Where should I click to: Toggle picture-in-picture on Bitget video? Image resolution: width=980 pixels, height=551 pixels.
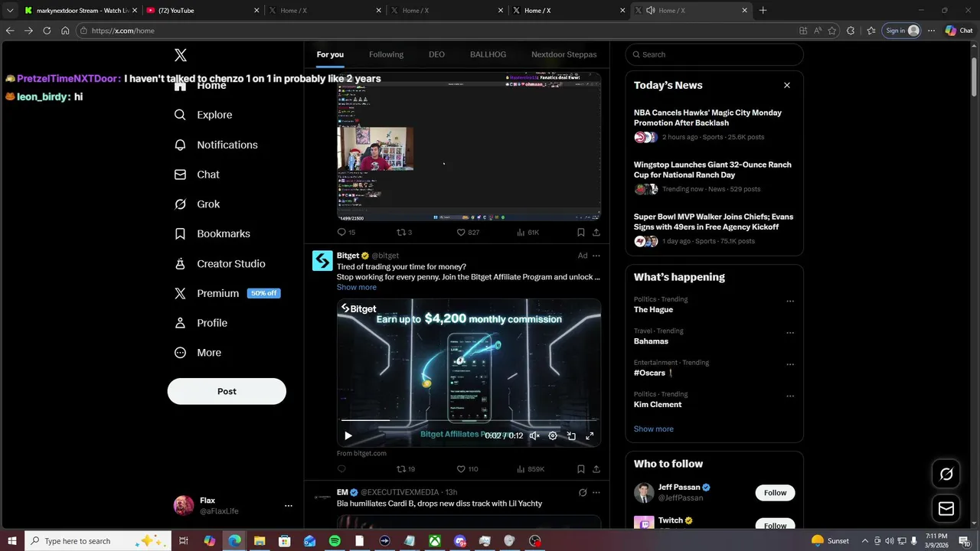click(571, 435)
